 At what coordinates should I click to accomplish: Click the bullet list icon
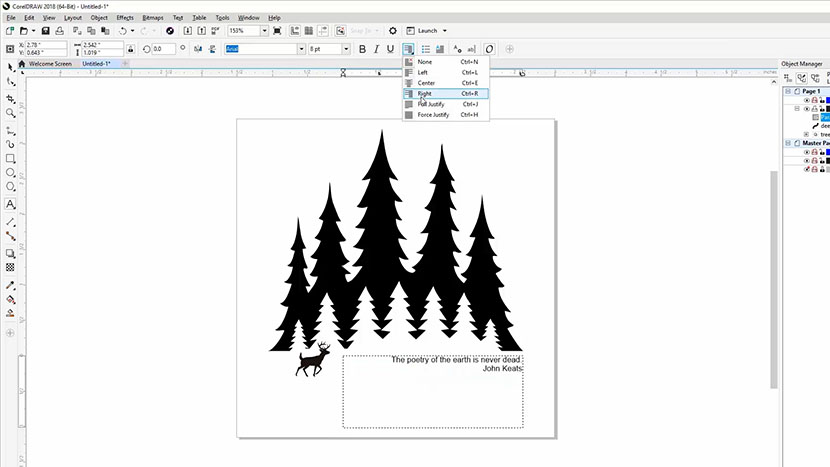(x=425, y=49)
